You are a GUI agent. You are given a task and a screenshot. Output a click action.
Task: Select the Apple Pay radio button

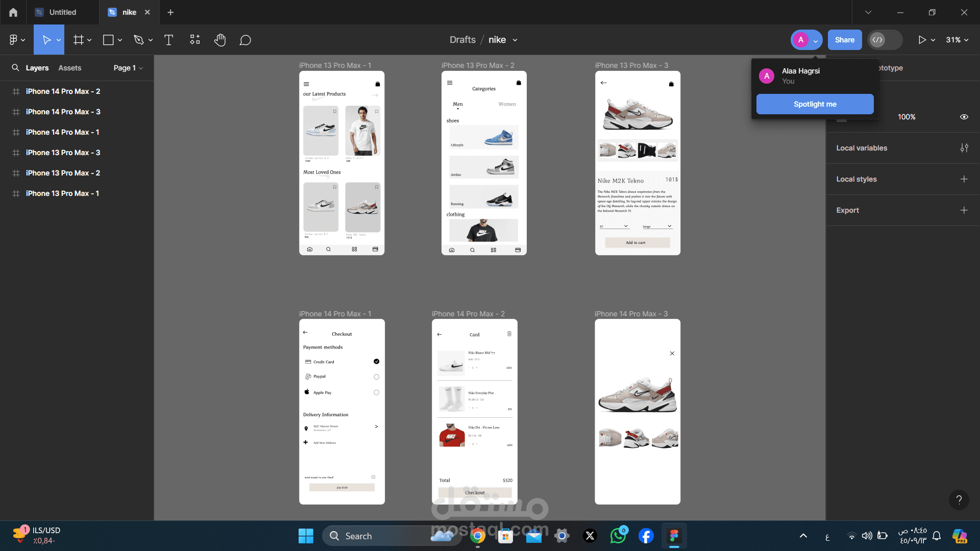(x=376, y=392)
